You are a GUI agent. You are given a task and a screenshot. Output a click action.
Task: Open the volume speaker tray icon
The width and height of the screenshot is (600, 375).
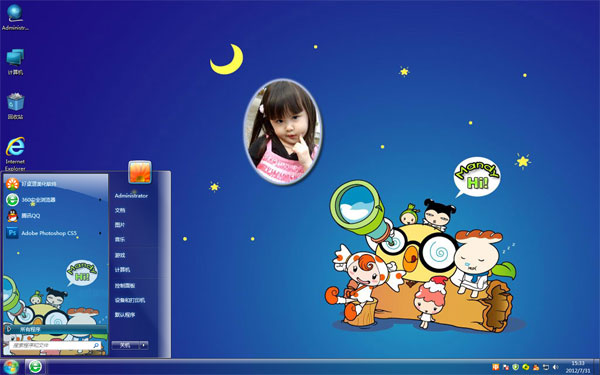click(x=556, y=368)
